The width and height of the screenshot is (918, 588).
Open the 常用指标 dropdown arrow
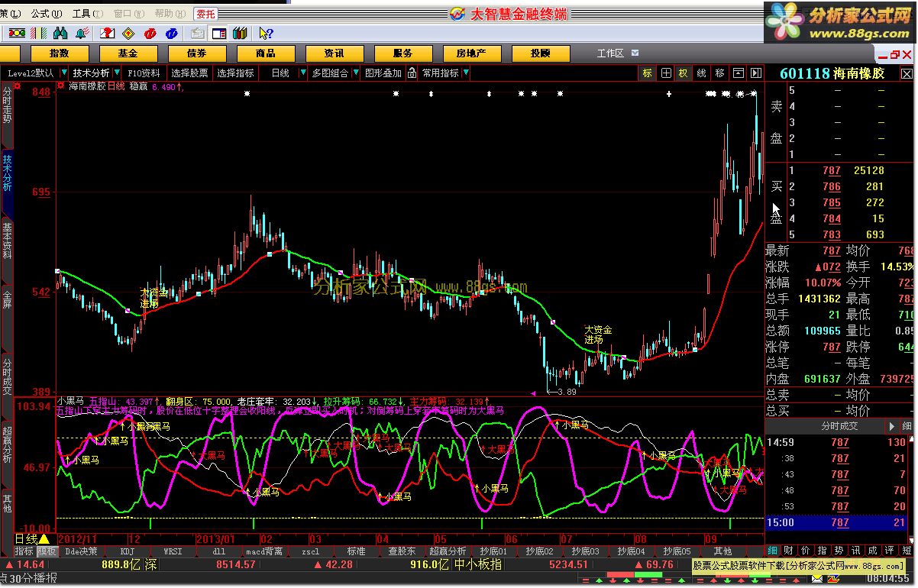coord(466,73)
